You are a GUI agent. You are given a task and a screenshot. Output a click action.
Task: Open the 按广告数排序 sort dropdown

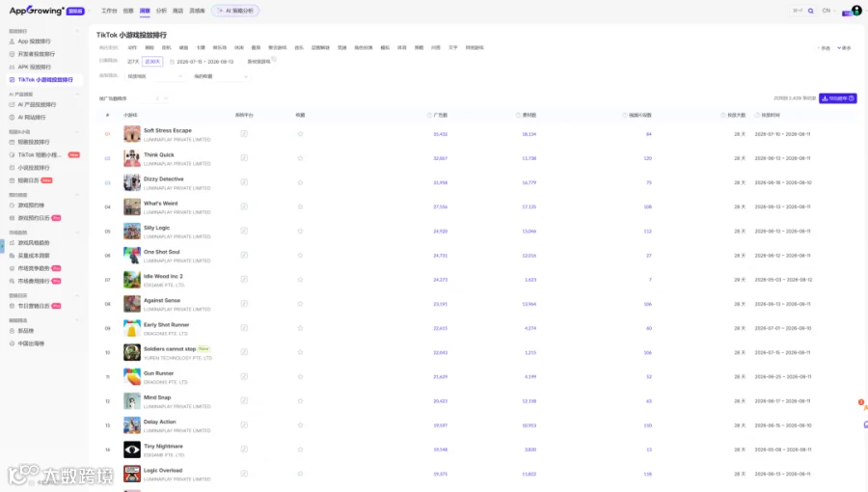[133, 98]
